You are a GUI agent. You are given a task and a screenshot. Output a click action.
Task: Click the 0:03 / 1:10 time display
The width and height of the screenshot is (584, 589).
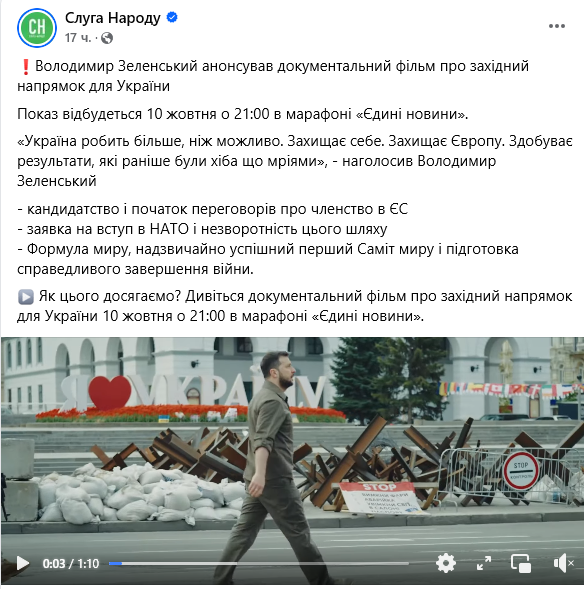[x=71, y=563]
